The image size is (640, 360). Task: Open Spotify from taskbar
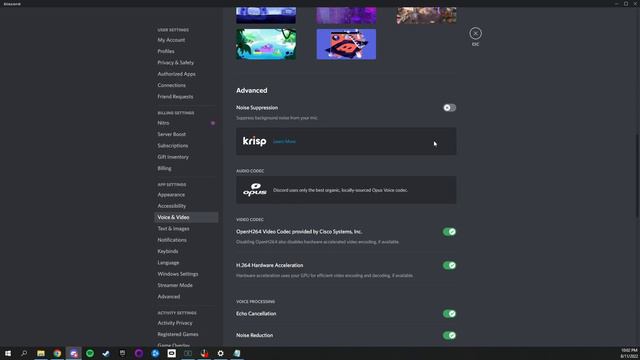click(x=90, y=353)
